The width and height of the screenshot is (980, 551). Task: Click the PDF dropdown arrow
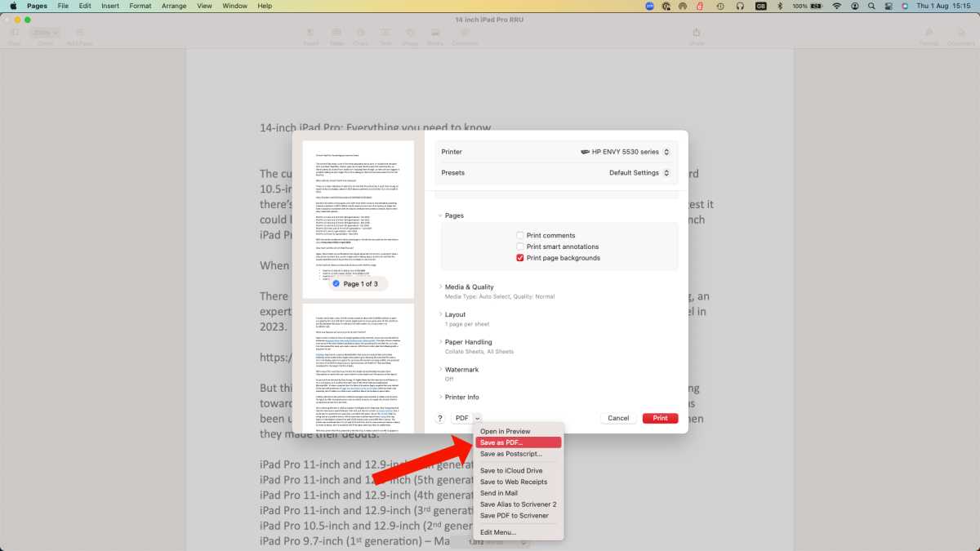click(478, 418)
